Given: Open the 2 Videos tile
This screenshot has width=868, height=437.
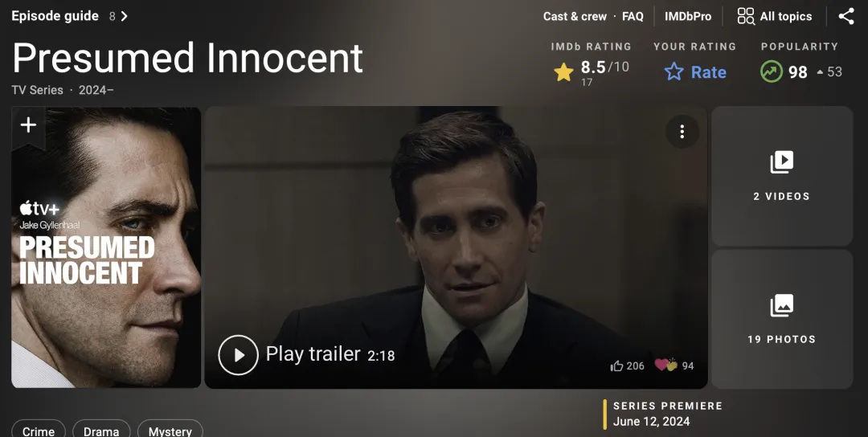Looking at the screenshot, I should pos(782,176).
